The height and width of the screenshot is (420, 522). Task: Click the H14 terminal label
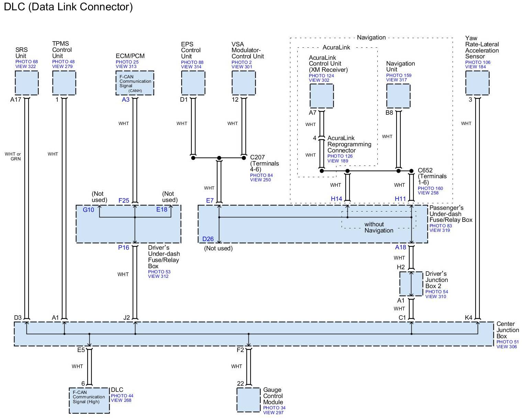point(336,199)
